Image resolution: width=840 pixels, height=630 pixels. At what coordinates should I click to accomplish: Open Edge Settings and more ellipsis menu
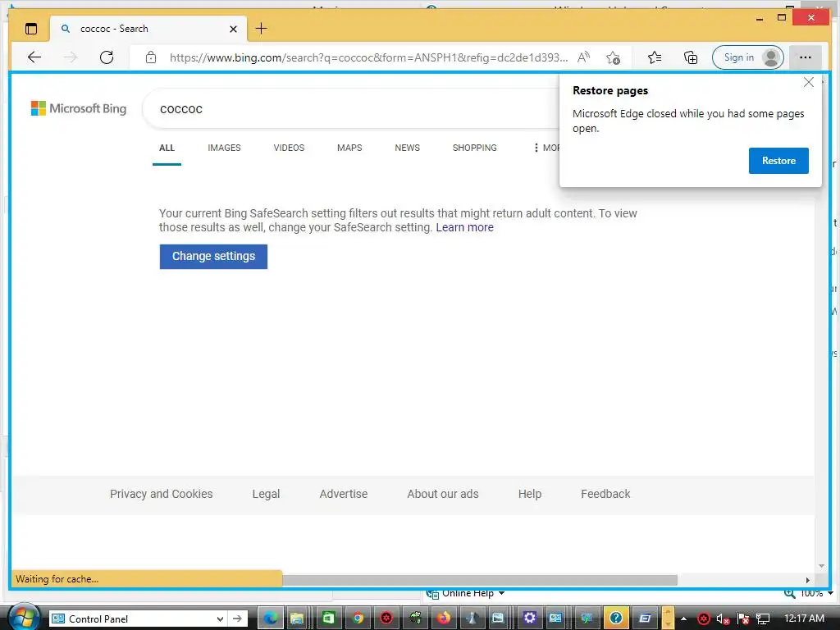806,57
